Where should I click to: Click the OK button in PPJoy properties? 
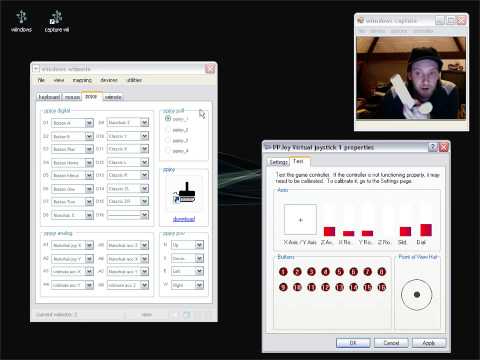click(353, 343)
